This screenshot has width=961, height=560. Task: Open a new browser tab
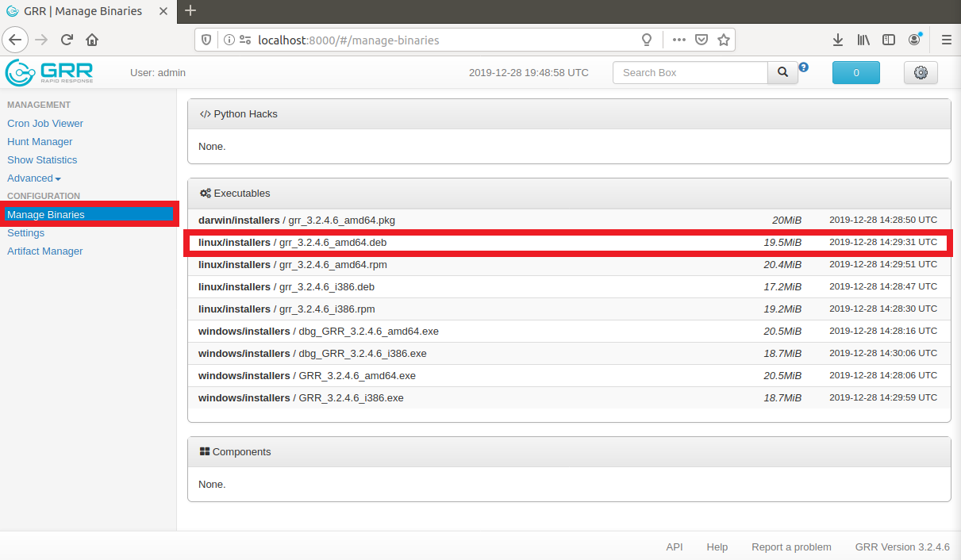(x=190, y=11)
